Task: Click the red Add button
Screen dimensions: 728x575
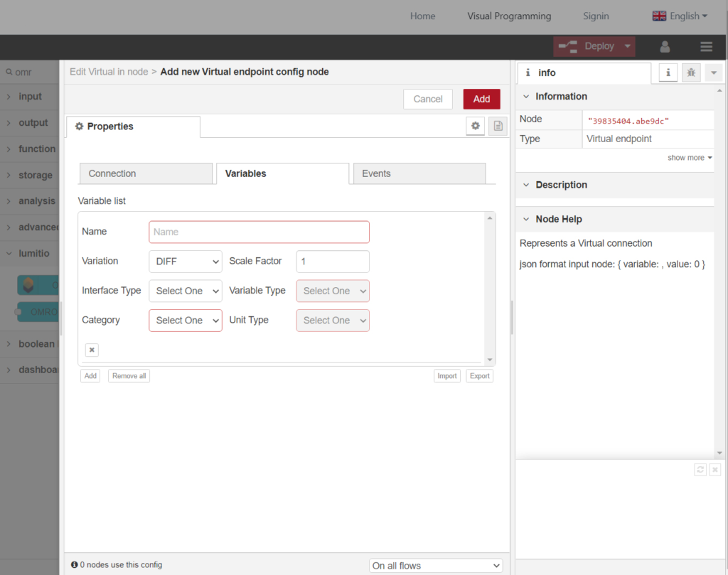Action: 481,100
